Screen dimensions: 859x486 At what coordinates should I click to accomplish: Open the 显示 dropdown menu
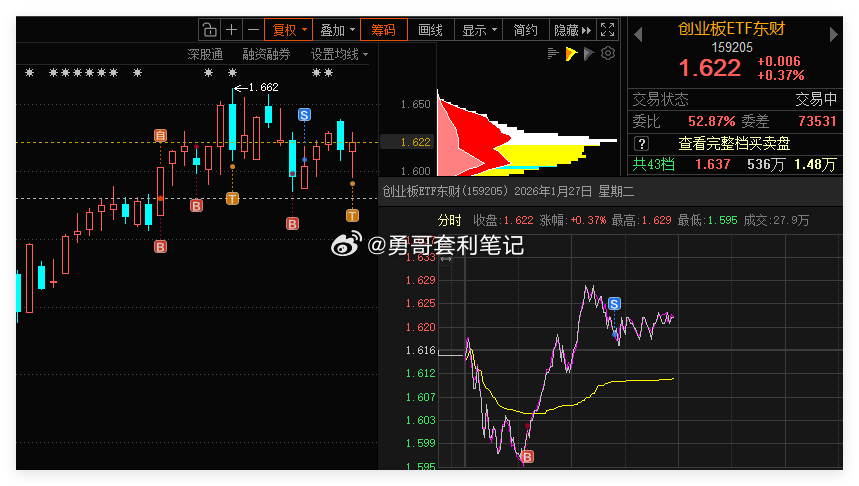point(479,30)
